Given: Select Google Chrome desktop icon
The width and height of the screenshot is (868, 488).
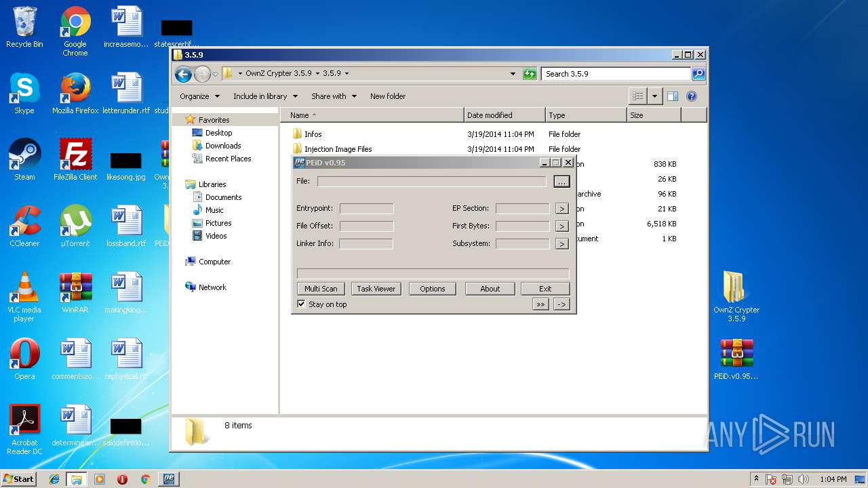Looking at the screenshot, I should click(x=75, y=31).
